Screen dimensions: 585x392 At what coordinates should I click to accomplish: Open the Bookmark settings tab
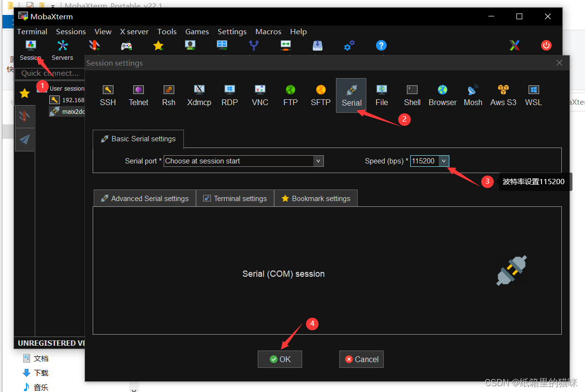tap(316, 198)
